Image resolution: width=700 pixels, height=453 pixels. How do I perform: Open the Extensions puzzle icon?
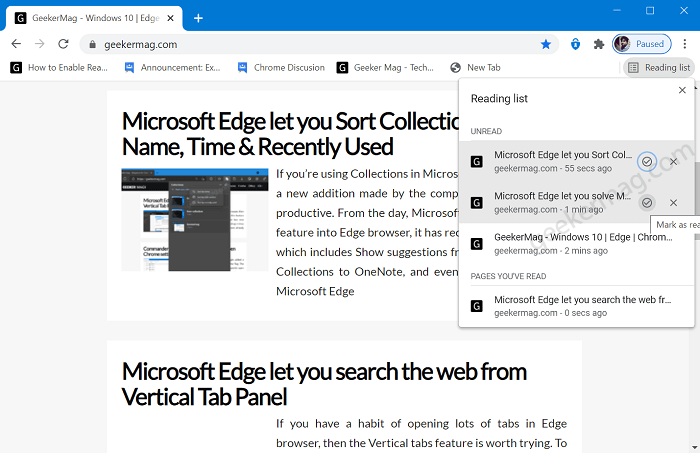point(599,44)
